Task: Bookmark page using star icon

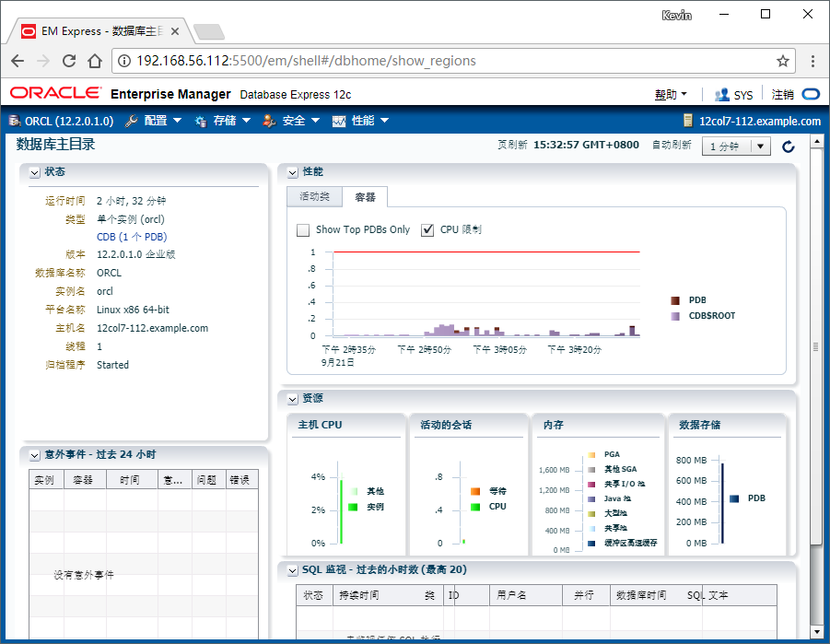Action: [783, 61]
